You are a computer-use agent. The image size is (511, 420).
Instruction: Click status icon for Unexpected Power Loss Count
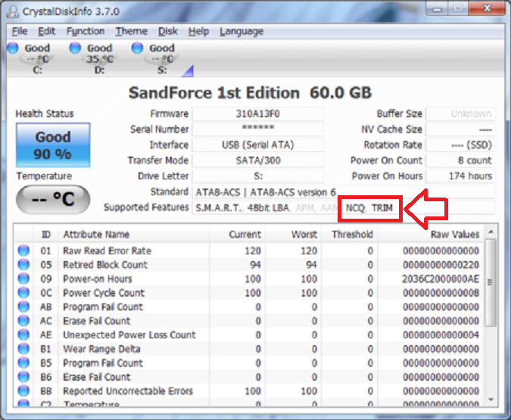tap(23, 334)
